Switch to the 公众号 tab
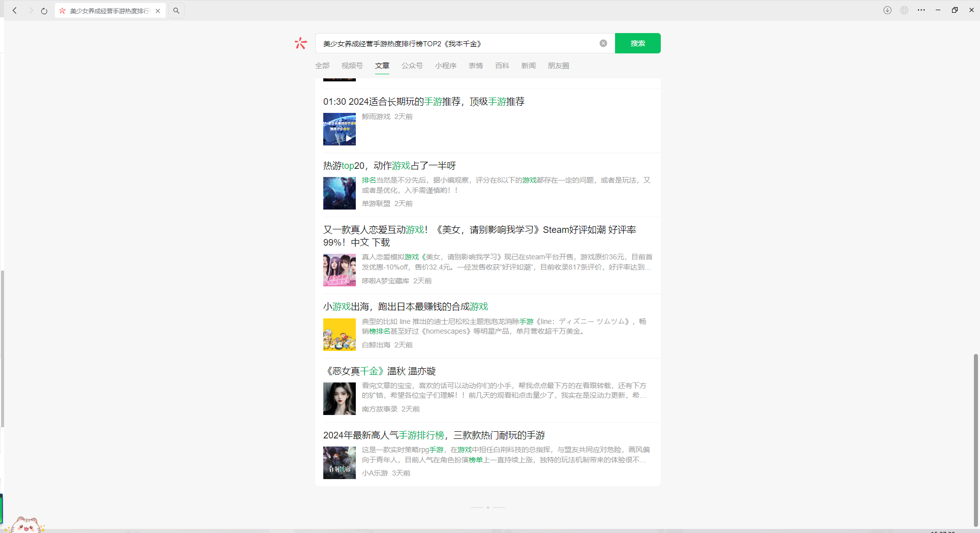980x533 pixels. click(x=412, y=66)
